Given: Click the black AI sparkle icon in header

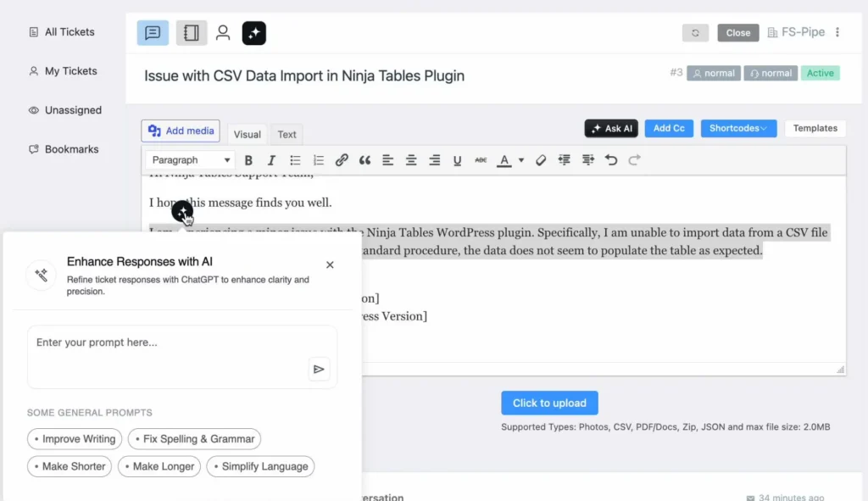Looking at the screenshot, I should (x=254, y=33).
